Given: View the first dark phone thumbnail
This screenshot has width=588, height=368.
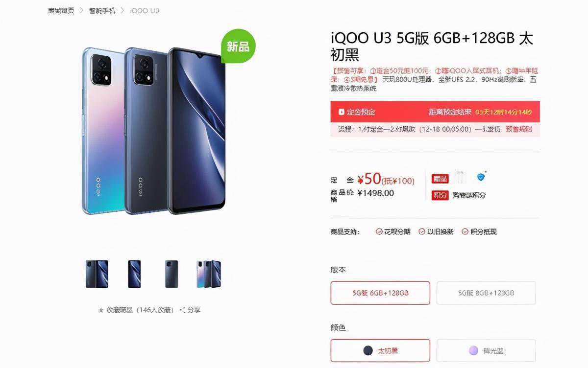Looking at the screenshot, I should 97,274.
